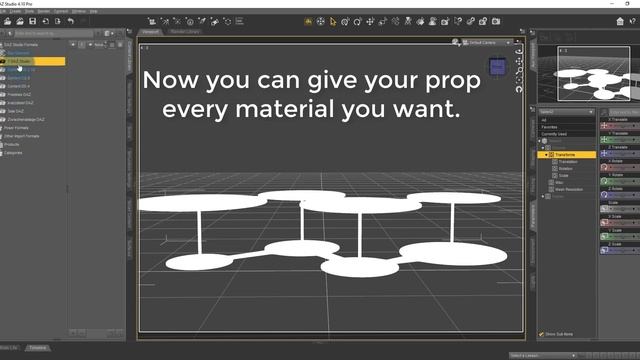Switch to the Render Library tab
Viewport: 640px width, 360px height.
184,31
